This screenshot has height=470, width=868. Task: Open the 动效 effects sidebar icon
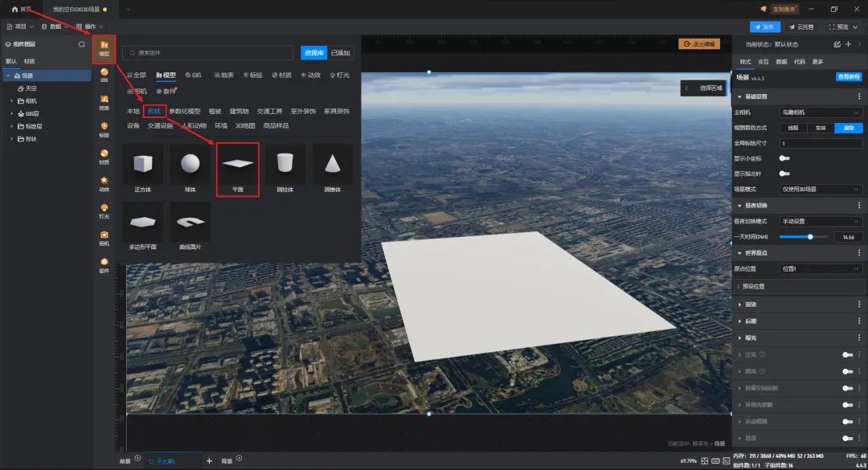(104, 183)
